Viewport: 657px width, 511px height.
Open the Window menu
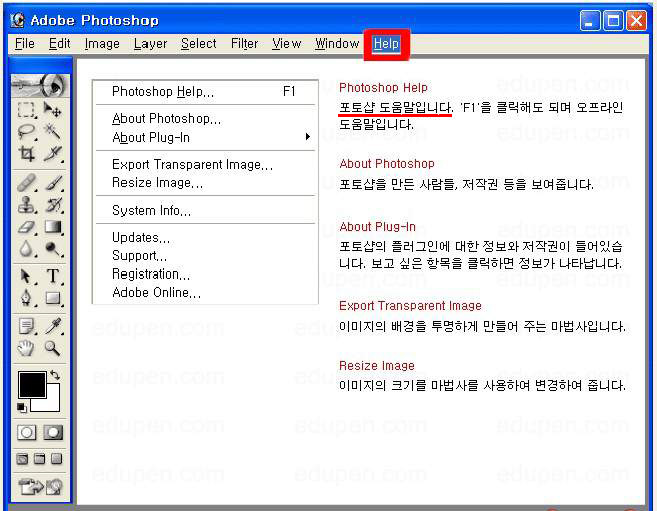pyautogui.click(x=337, y=44)
